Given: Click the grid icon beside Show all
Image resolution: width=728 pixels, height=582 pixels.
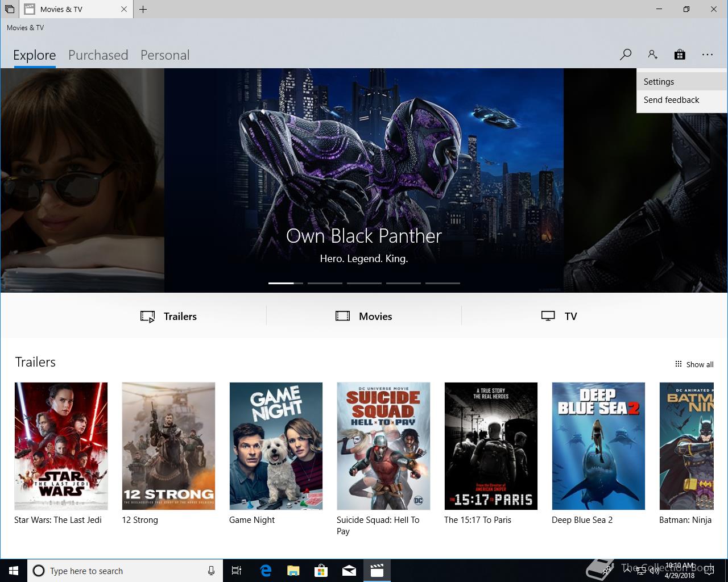Looking at the screenshot, I should click(679, 364).
